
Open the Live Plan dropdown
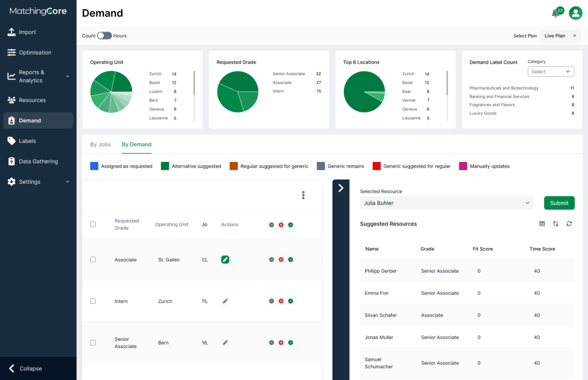click(560, 36)
